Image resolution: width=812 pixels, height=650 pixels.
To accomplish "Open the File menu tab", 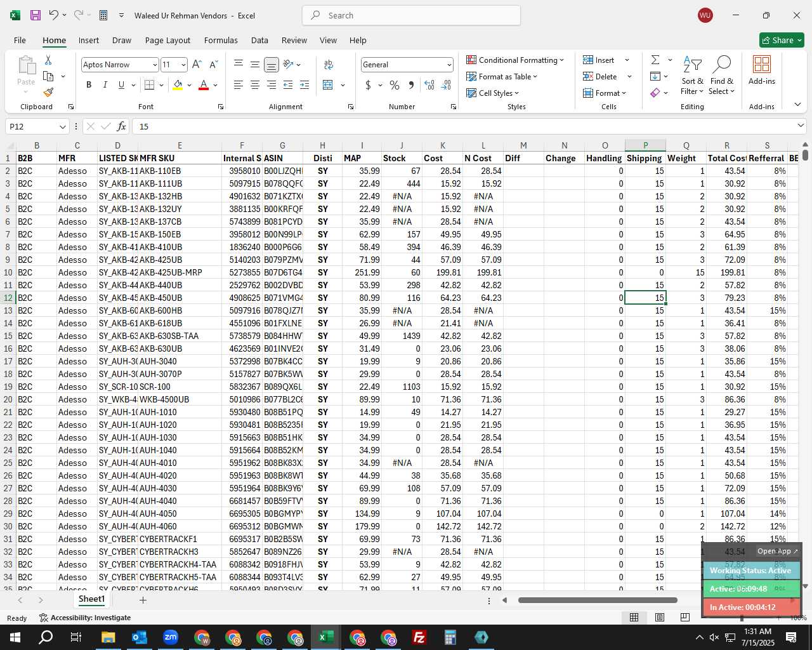I will click(x=20, y=40).
